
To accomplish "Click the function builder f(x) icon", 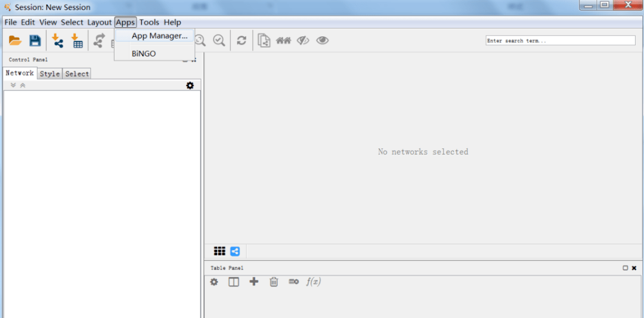I will coord(313,282).
